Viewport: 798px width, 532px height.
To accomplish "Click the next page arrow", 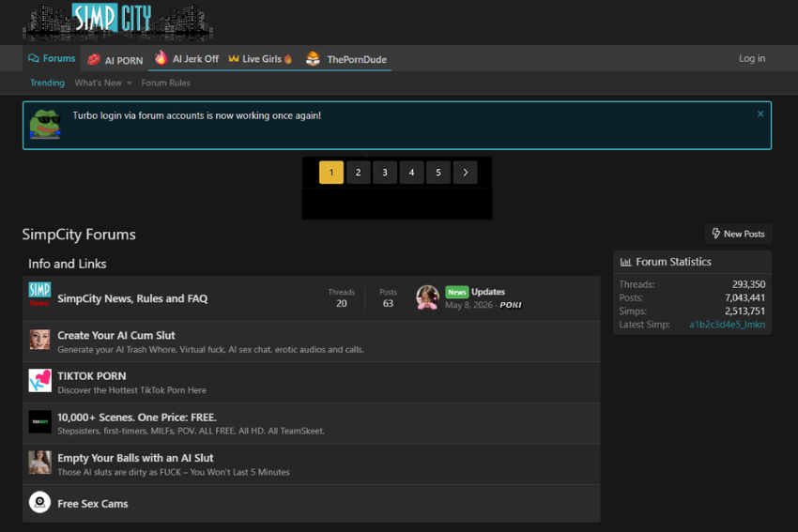I will coord(465,173).
